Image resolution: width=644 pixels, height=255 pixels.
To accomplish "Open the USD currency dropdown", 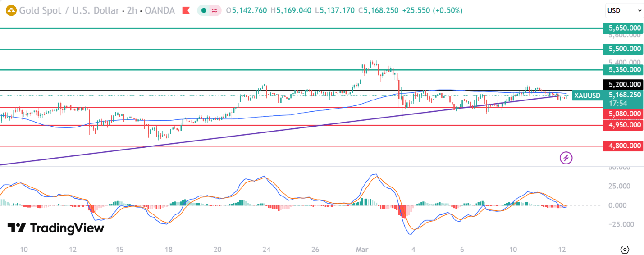I will pos(624,10).
